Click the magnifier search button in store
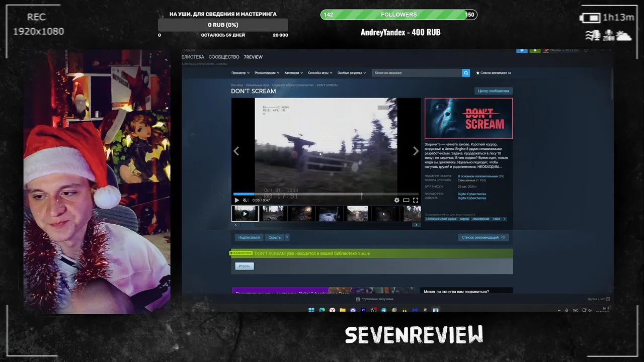This screenshot has height=362, width=644. click(466, 73)
